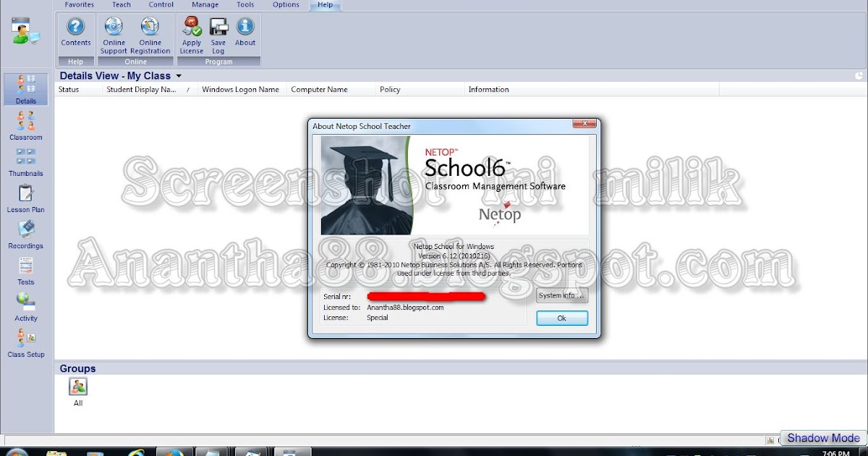Open Class Setup in the sidebar

(26, 343)
